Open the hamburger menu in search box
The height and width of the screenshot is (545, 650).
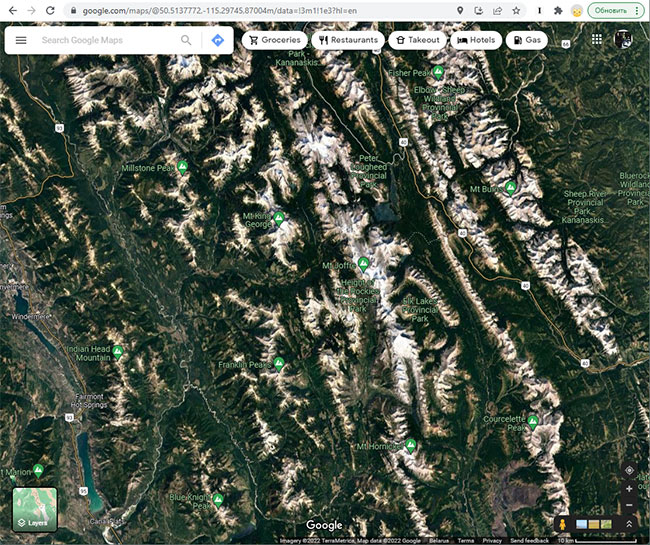[21, 40]
